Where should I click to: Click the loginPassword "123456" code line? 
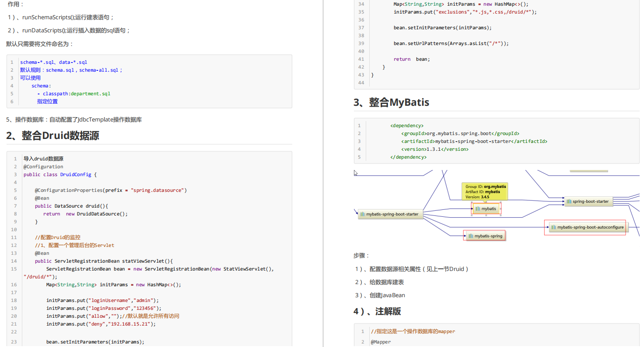pos(104,308)
